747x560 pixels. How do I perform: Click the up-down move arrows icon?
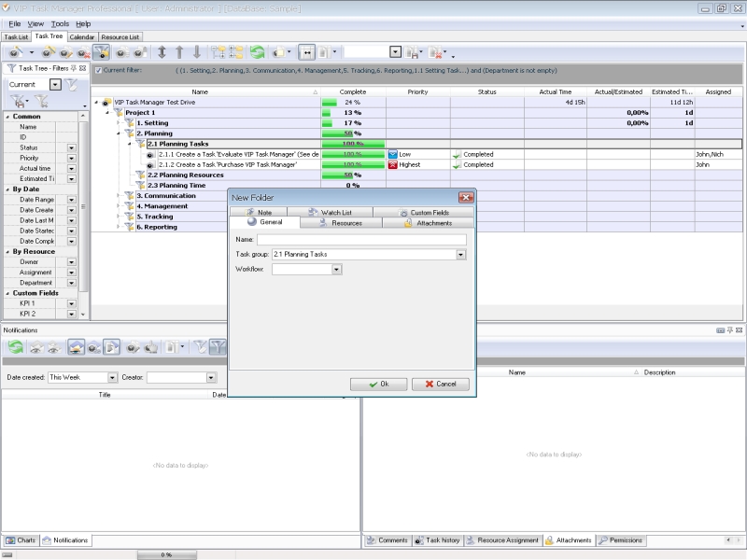pos(162,52)
